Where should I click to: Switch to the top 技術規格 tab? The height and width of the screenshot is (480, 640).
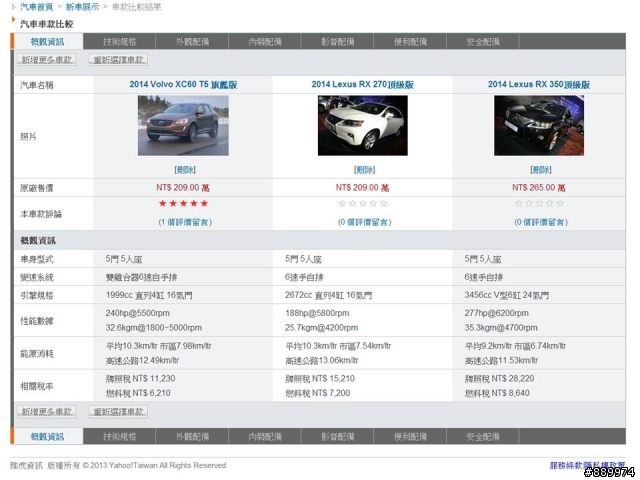click(120, 42)
